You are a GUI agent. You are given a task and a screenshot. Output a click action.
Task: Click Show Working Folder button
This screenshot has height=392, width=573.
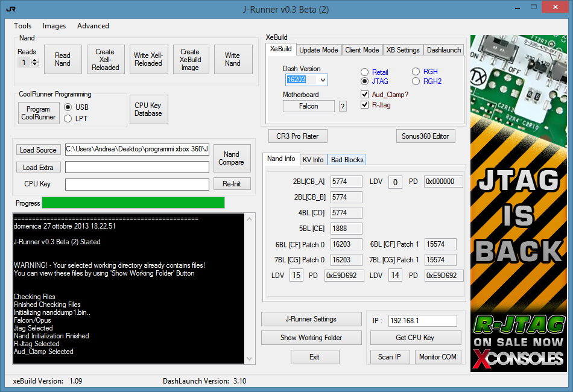pos(311,338)
